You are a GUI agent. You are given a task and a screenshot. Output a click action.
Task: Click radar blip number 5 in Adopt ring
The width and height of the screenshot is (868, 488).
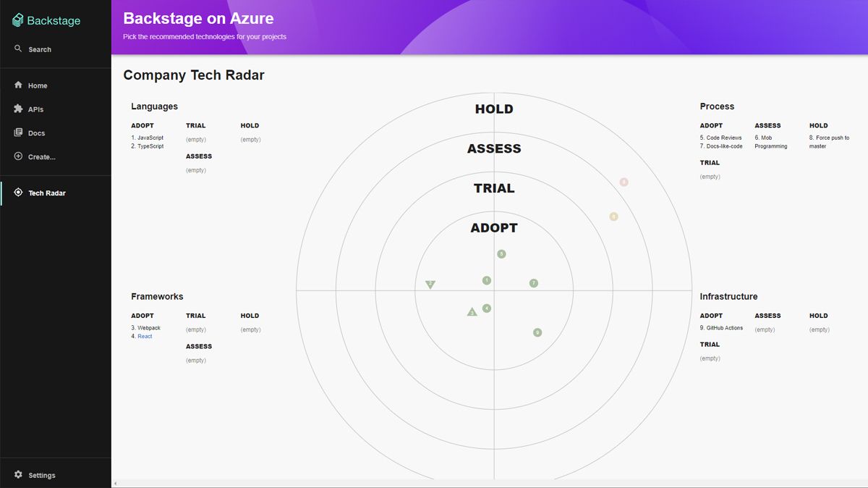(501, 254)
